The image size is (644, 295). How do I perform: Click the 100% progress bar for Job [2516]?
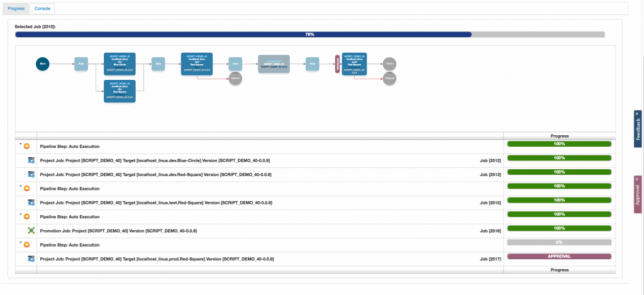coord(559,228)
